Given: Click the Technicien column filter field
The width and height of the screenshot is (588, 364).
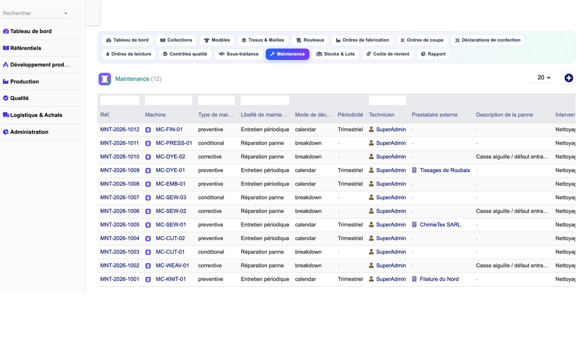Looking at the screenshot, I should click(x=387, y=100).
